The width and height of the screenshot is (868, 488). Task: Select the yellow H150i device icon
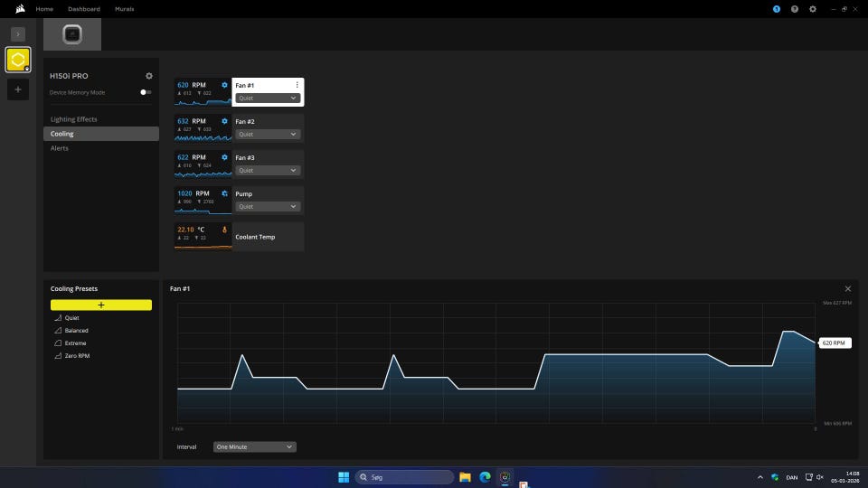pos(18,60)
